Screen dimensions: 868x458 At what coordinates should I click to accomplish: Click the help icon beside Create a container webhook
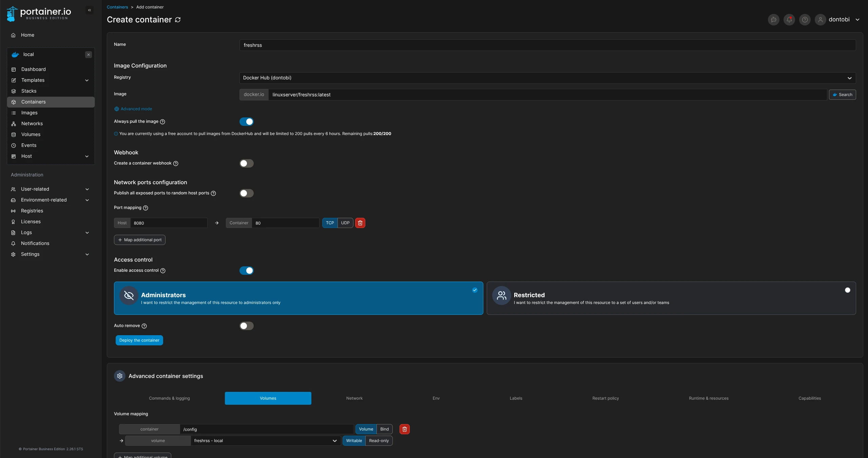click(176, 164)
